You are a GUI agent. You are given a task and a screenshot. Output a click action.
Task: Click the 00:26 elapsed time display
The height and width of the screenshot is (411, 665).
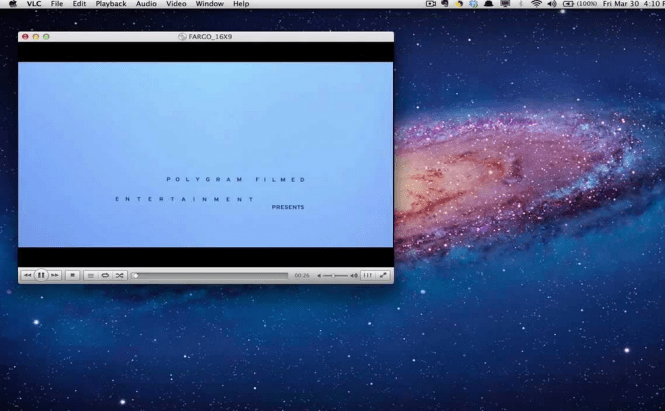pyautogui.click(x=302, y=276)
